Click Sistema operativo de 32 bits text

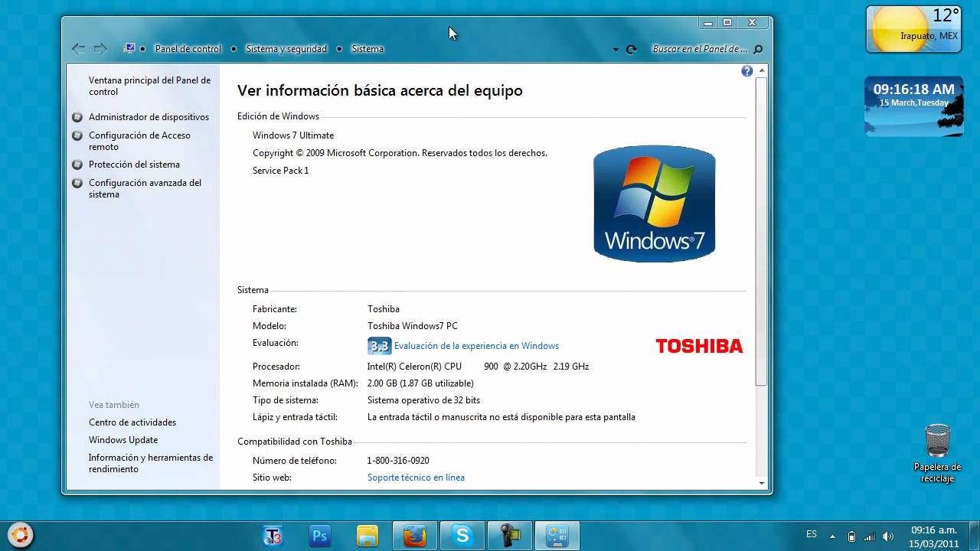tap(423, 400)
